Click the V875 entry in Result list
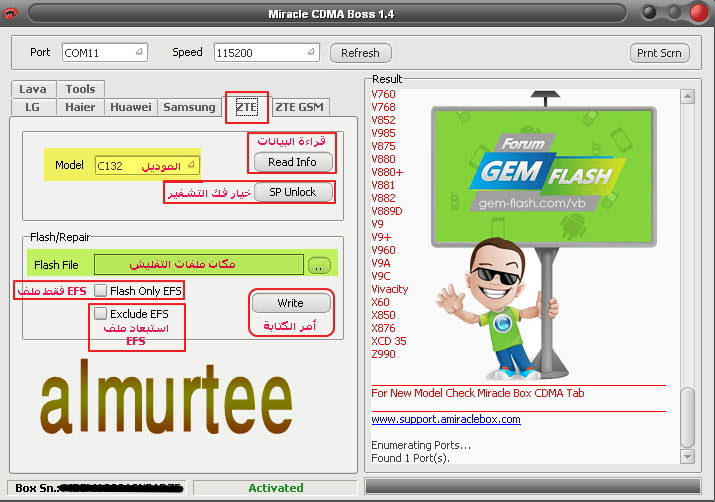Viewport: 715px width, 502px height. [x=383, y=146]
